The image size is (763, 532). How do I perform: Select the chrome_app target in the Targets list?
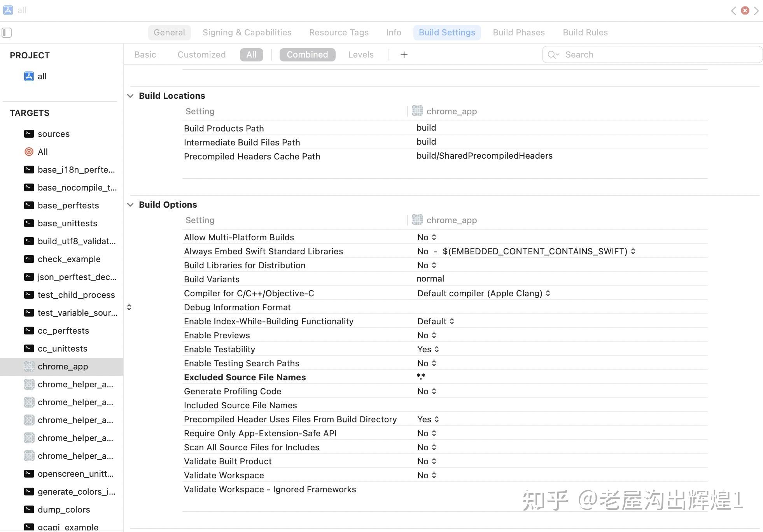(62, 366)
